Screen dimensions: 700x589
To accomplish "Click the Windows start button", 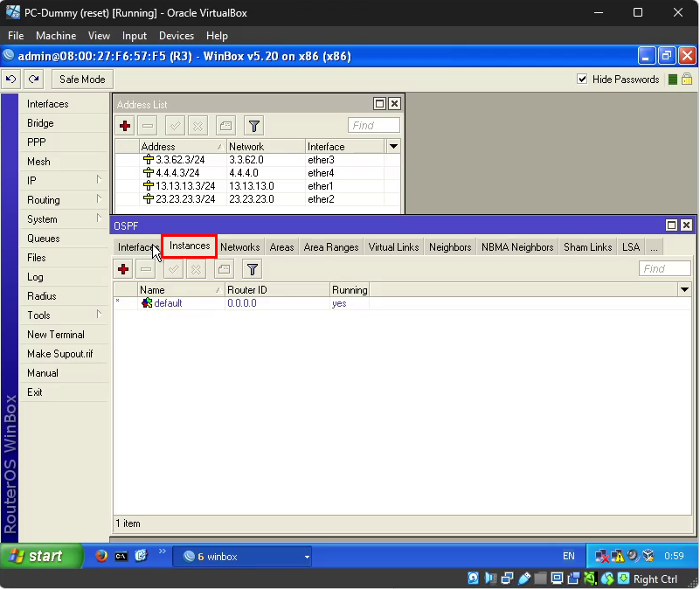I will [42, 556].
